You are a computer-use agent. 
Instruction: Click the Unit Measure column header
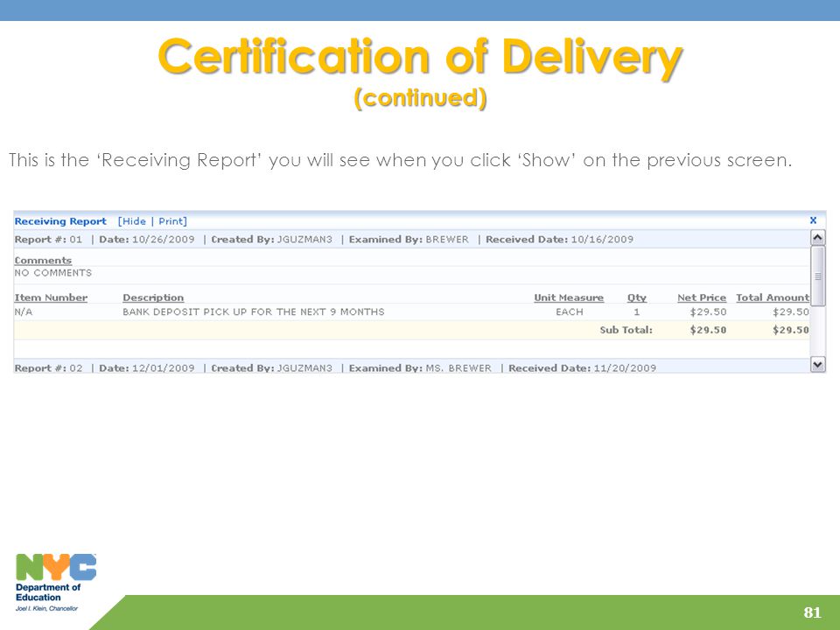[569, 297]
